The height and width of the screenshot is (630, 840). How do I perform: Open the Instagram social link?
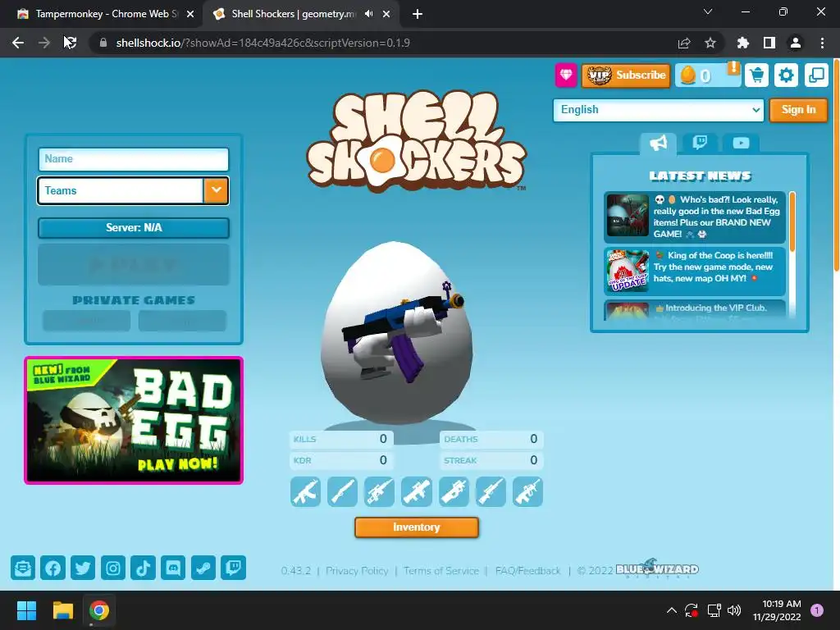(x=113, y=568)
